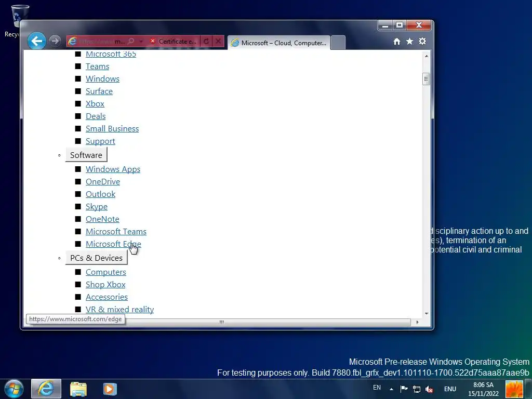Open Windows Explorer from the taskbar
Screen dimensions: 532x399
tap(78, 389)
